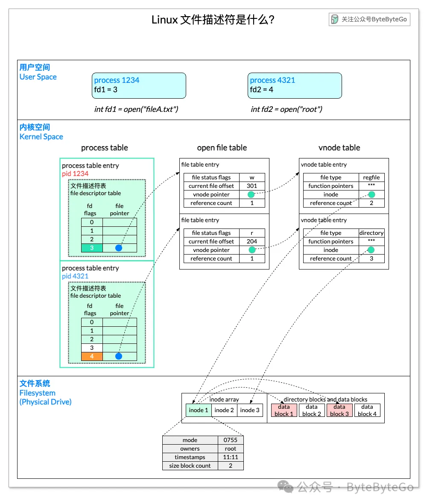
Task: Click the orange highlighted fd 4 cell
Action: (x=92, y=356)
